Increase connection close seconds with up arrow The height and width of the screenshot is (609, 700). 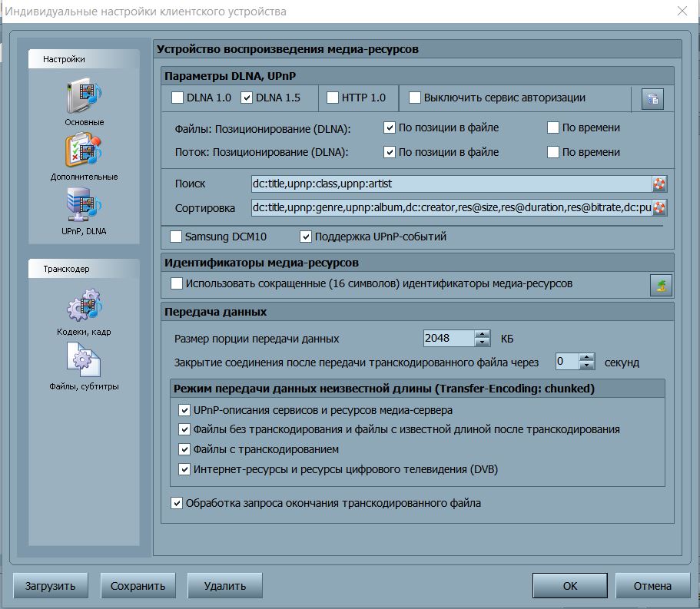coord(587,357)
